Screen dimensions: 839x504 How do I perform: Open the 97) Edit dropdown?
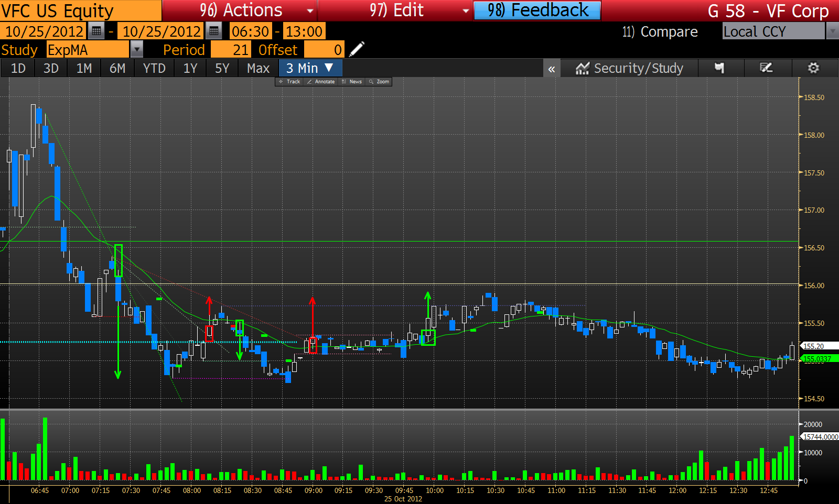[x=396, y=10]
